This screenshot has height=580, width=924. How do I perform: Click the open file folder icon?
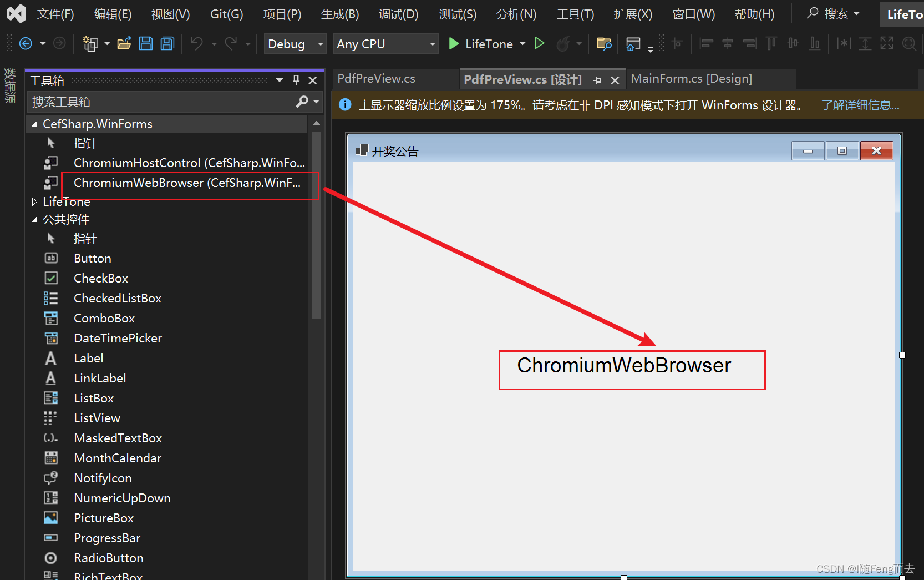[124, 43]
